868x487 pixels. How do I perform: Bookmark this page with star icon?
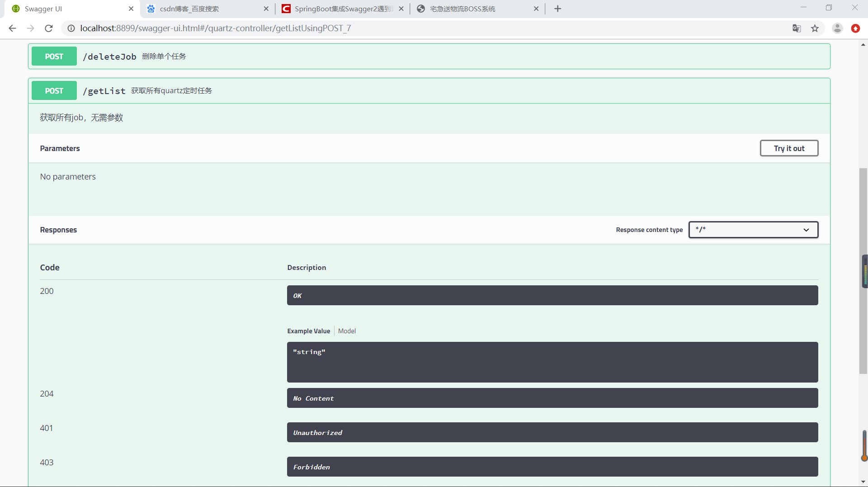click(x=815, y=28)
